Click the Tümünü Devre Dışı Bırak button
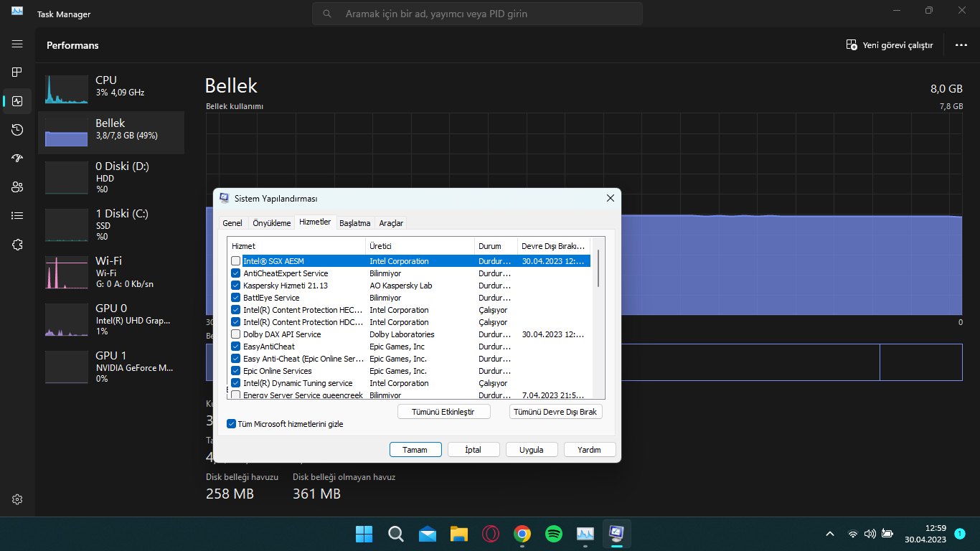This screenshot has width=980, height=551. 556,412
